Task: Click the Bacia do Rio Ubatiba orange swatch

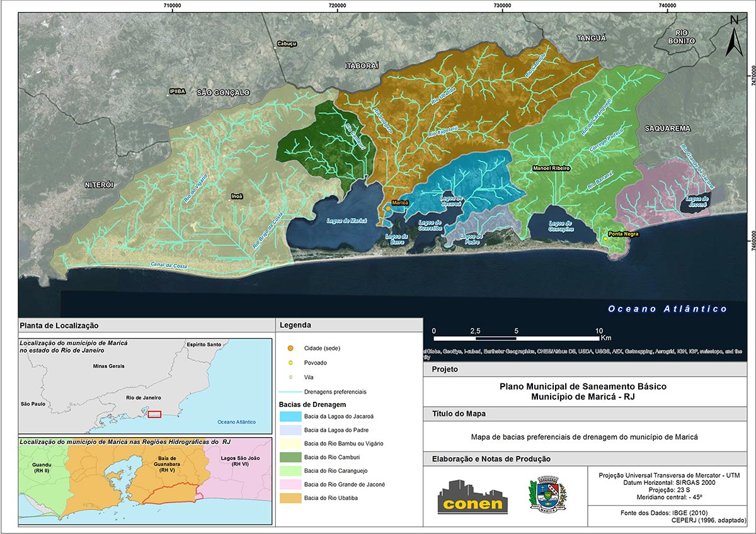Action: (289, 499)
